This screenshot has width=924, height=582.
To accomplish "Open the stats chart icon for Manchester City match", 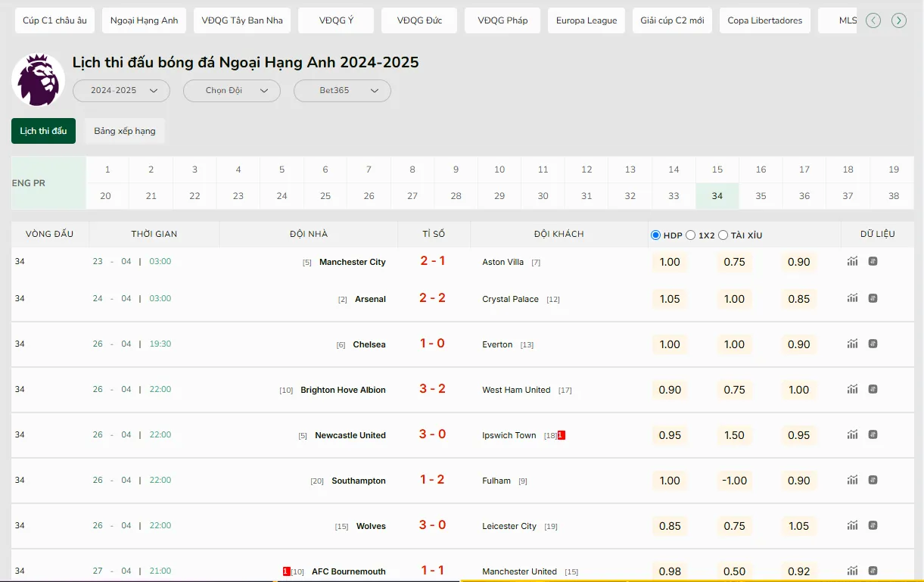I will click(x=853, y=261).
